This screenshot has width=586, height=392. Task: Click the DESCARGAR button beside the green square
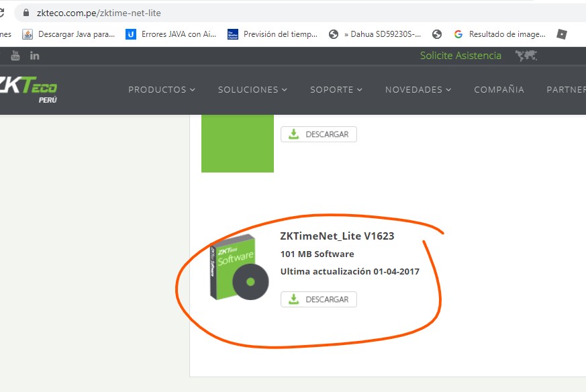tap(319, 134)
